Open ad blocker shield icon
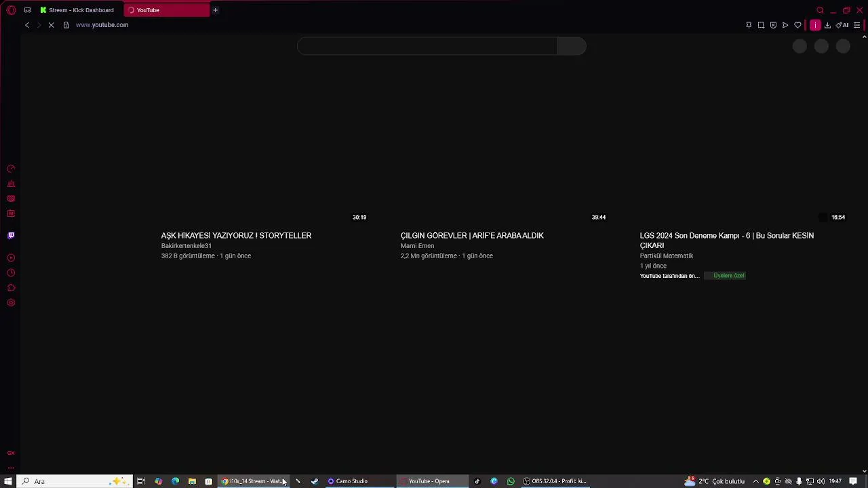 (773, 25)
